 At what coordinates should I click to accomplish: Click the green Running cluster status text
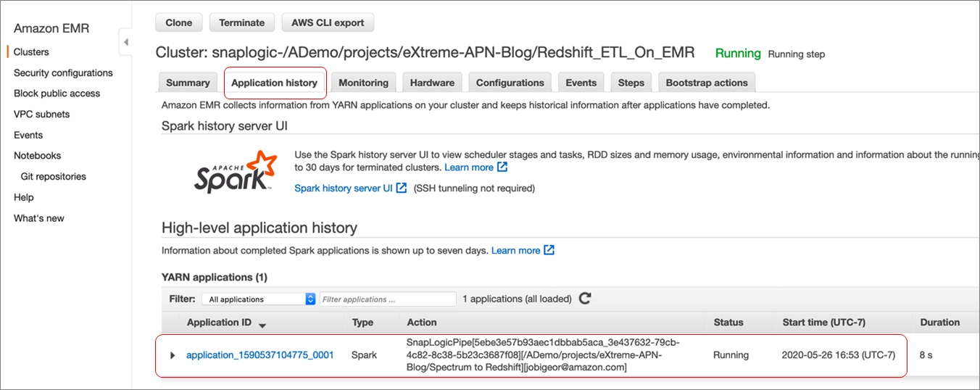tap(738, 53)
